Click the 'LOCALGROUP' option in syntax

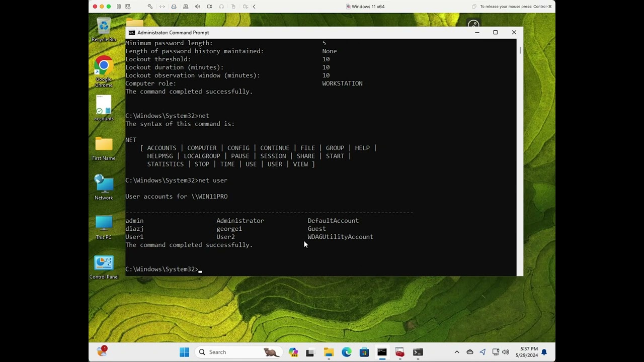[x=202, y=156]
